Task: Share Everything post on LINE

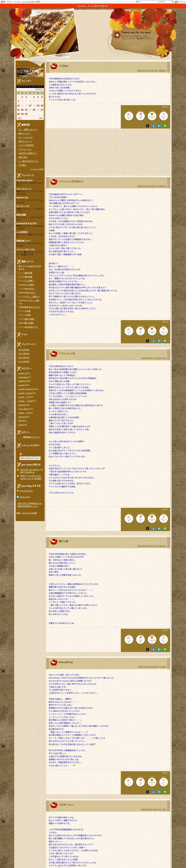Action: [165, 792]
